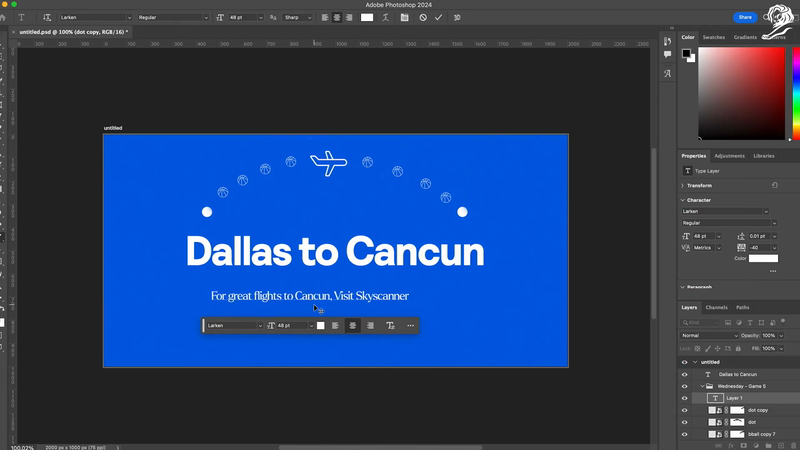
Task: Center text in options bar
Action: 337,17
